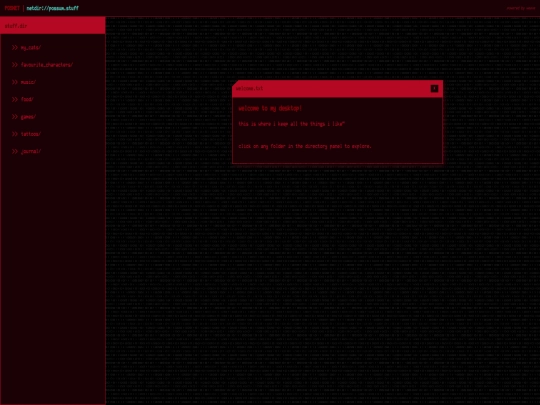Screen dimensions: 540x405
Task: Close the welcome.txt window
Action: coord(434,89)
